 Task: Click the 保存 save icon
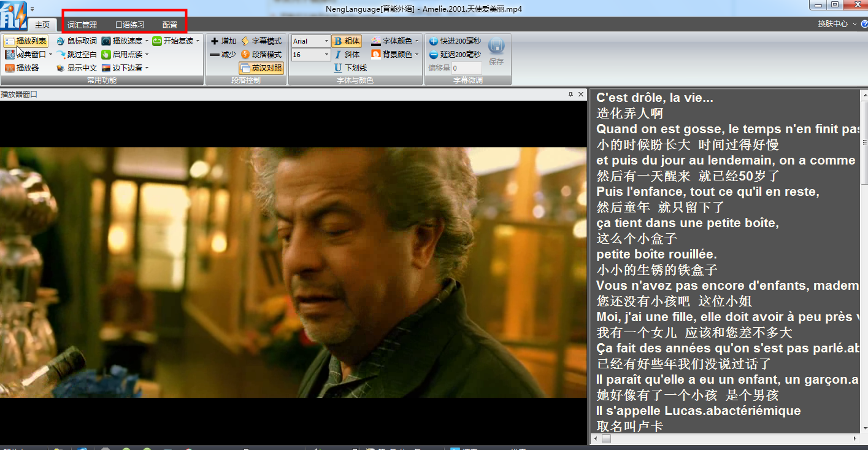pyautogui.click(x=496, y=47)
